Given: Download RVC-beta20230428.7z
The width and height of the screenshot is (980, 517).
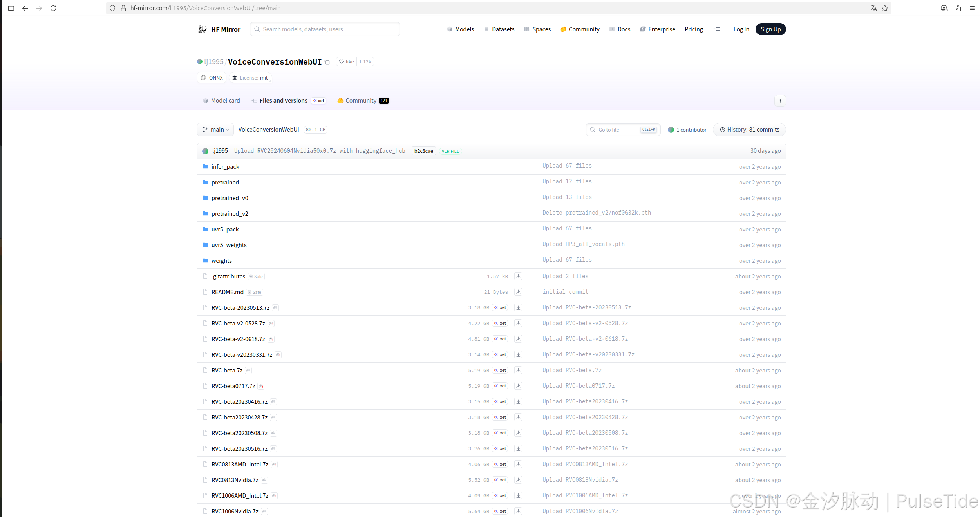Looking at the screenshot, I should point(518,417).
